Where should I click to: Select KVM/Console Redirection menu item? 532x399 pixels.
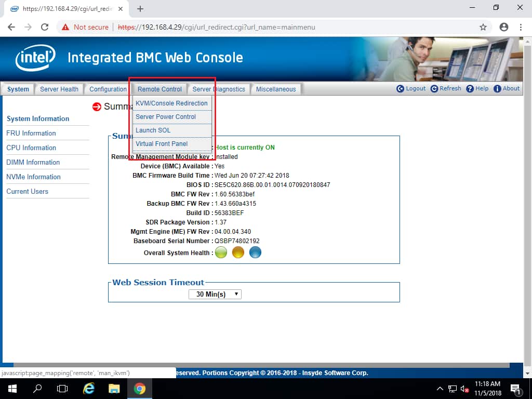pyautogui.click(x=171, y=103)
